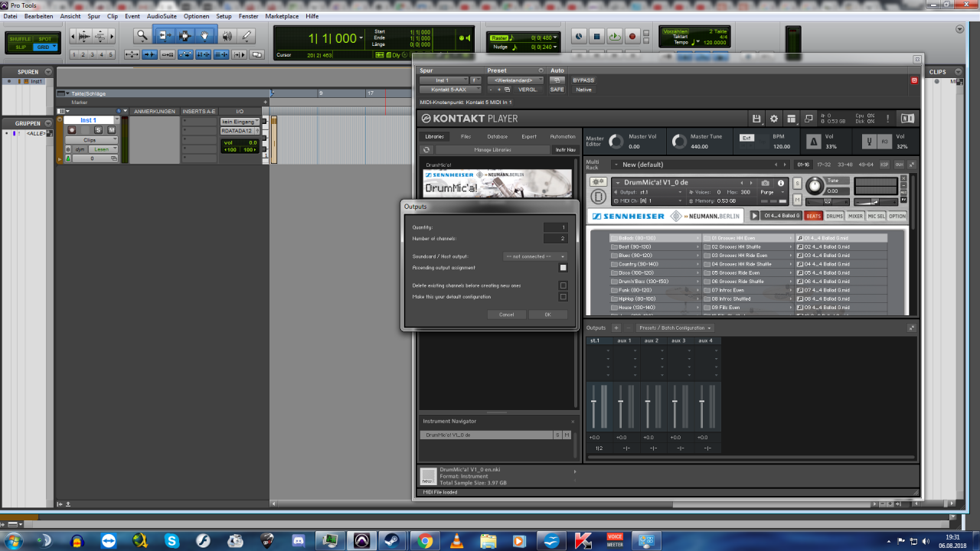Click Number of channels input field
Screen dimensions: 980x551
[555, 239]
